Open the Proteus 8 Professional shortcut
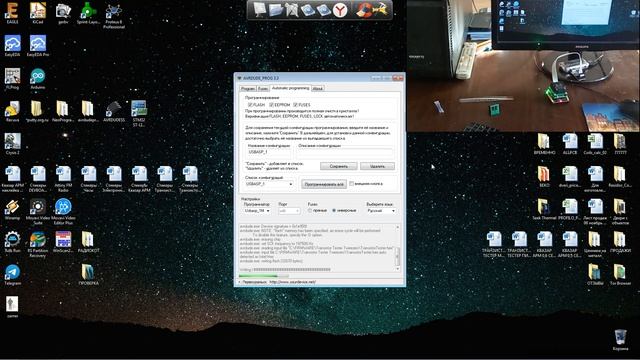The width and height of the screenshot is (640, 360). 113,15
